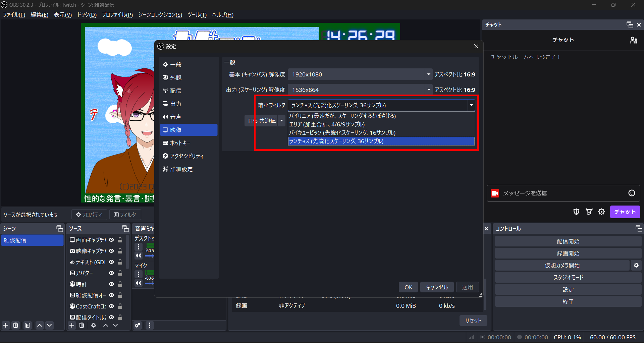The image size is (644, 343).
Task: Open the FPS 共通値 type dropdown
Action: point(265,120)
